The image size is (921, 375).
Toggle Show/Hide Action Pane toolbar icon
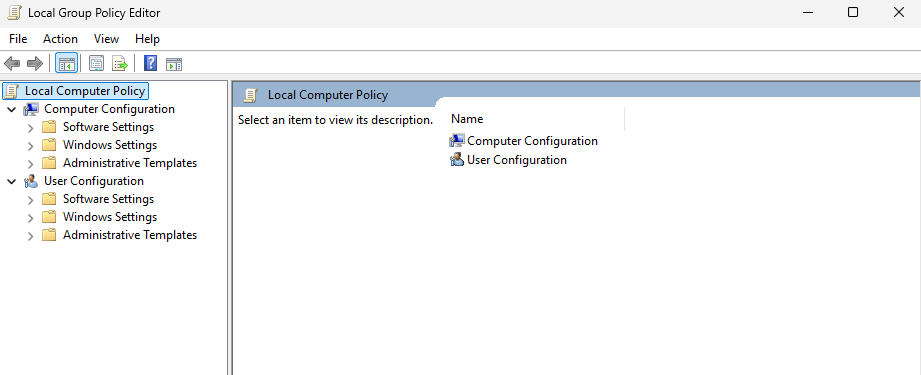point(174,64)
